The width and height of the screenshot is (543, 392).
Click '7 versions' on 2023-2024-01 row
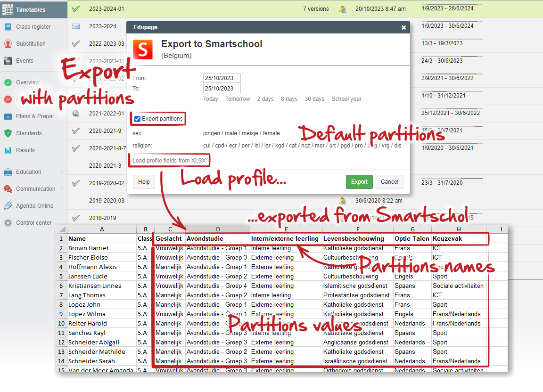(316, 9)
